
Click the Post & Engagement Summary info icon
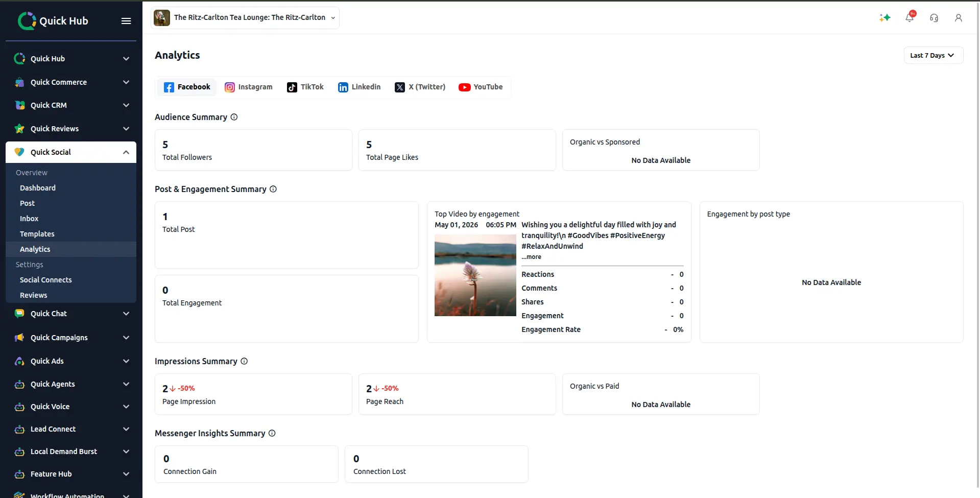point(273,189)
